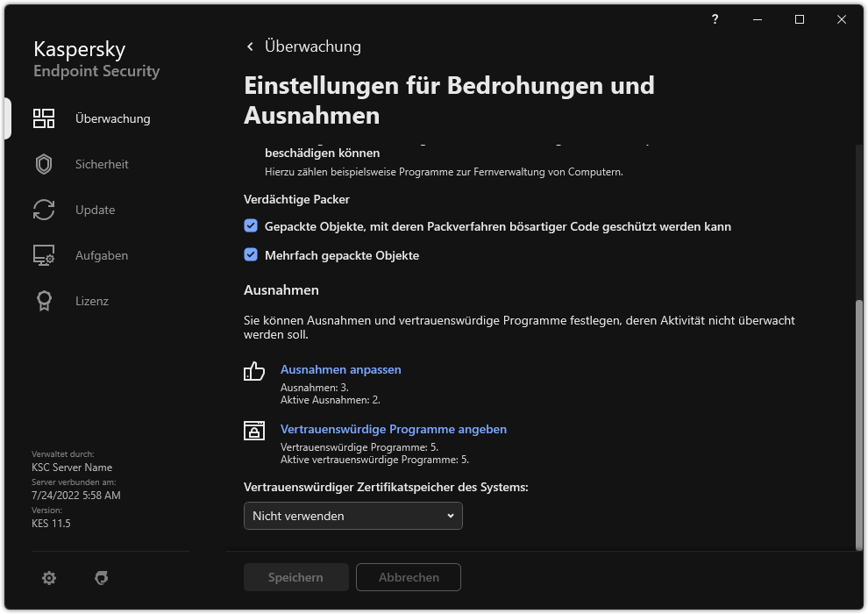Viewport: 868px width, 614px height.
Task: Click the Update refresh icon
Action: 44,210
